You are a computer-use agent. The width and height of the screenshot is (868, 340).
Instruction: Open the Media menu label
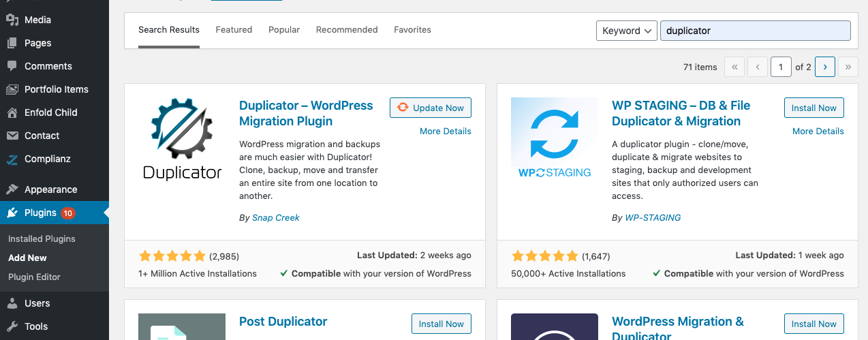tap(37, 20)
